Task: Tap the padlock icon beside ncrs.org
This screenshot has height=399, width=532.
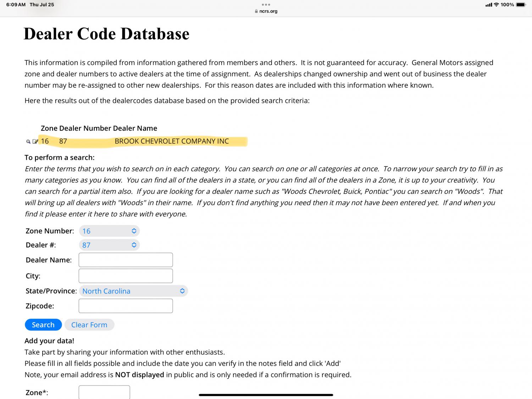Action: tap(256, 11)
